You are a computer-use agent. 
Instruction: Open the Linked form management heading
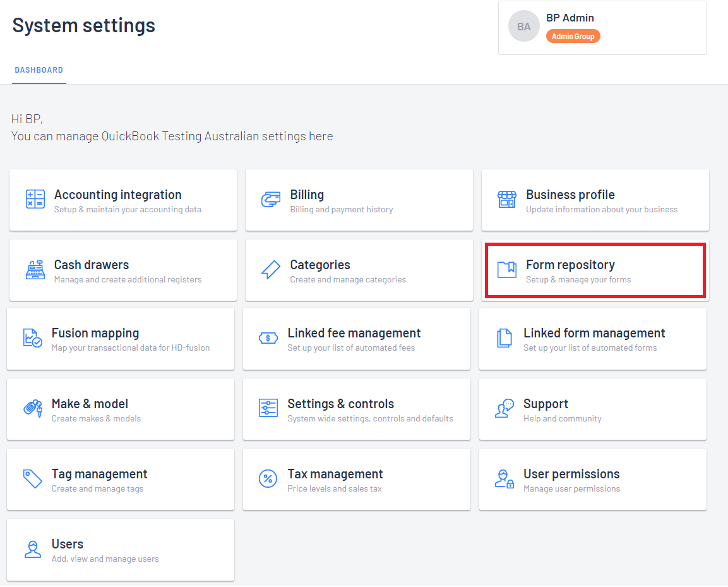[x=594, y=333]
